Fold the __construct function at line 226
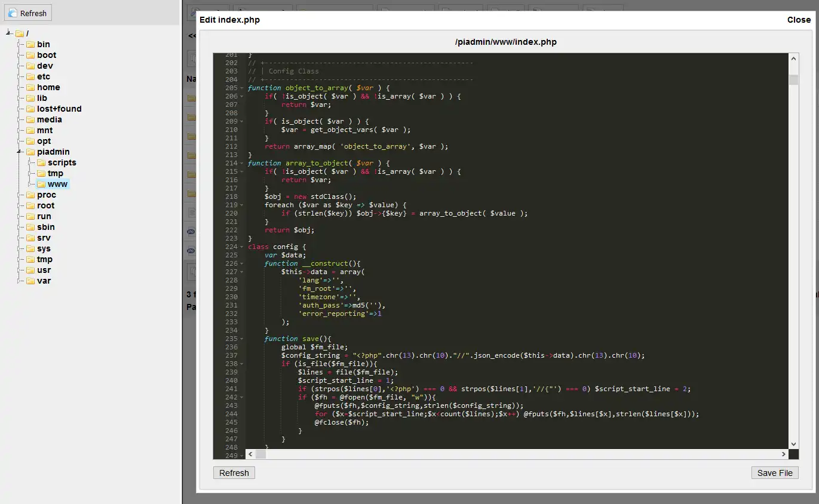Image resolution: width=819 pixels, height=504 pixels. tap(241, 263)
